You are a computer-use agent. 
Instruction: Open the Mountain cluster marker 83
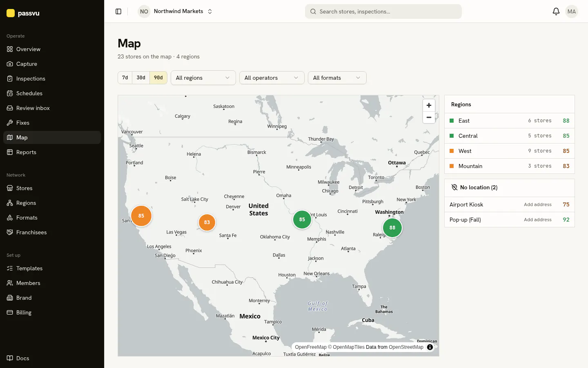point(207,222)
